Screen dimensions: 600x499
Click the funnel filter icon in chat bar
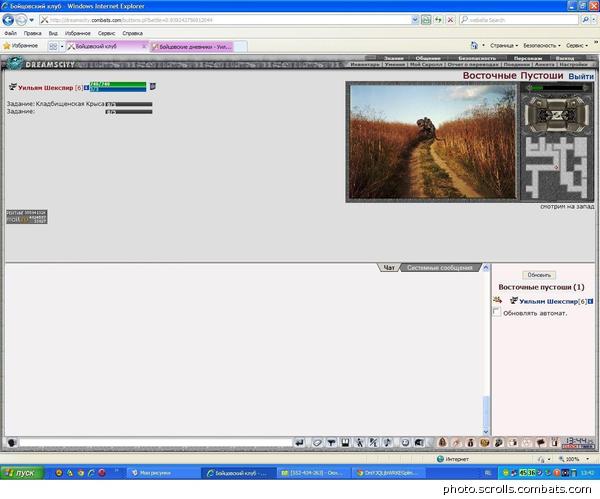coord(331,443)
